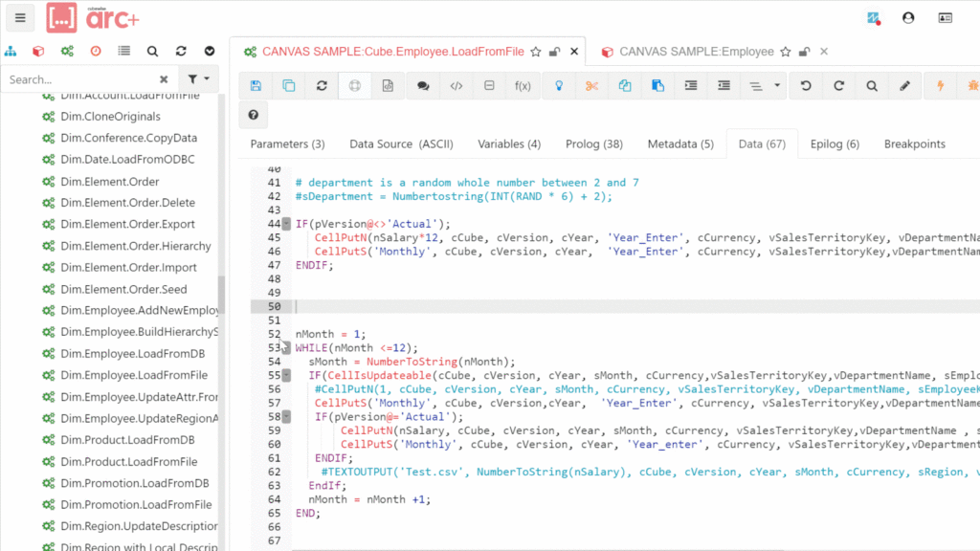980x551 pixels.
Task: Click the lightbulb hint icon
Action: click(558, 86)
